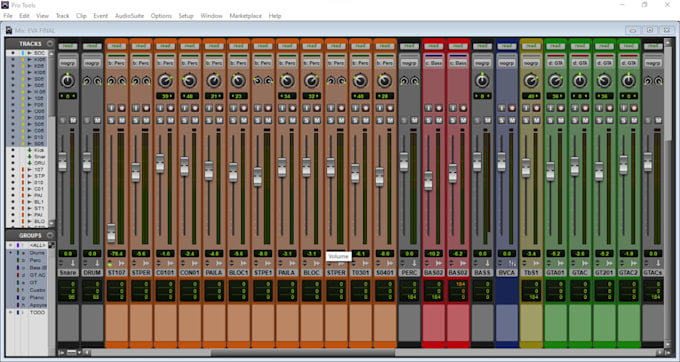The height and width of the screenshot is (362, 680).
Task: Click the record enable button on ST107
Action: (x=122, y=108)
